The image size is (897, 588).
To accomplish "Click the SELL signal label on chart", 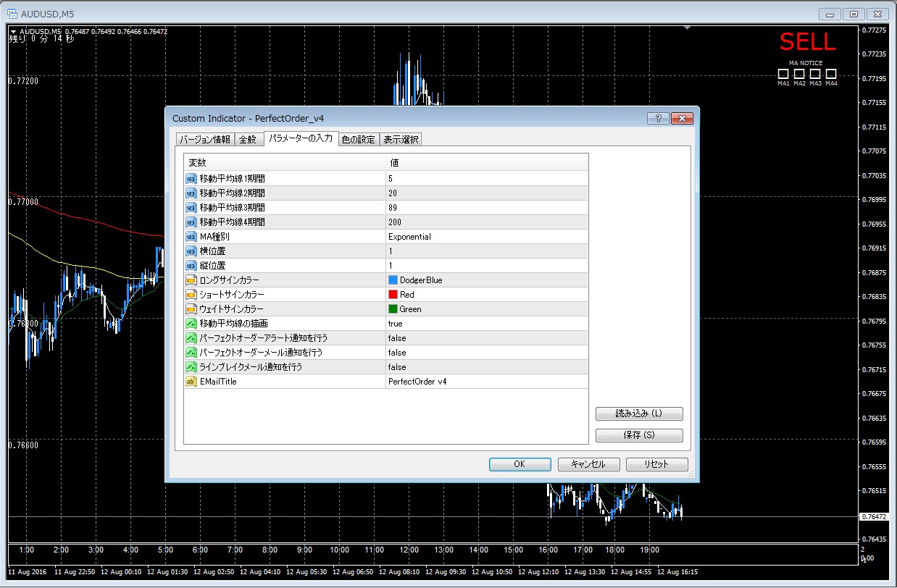I will (x=807, y=42).
